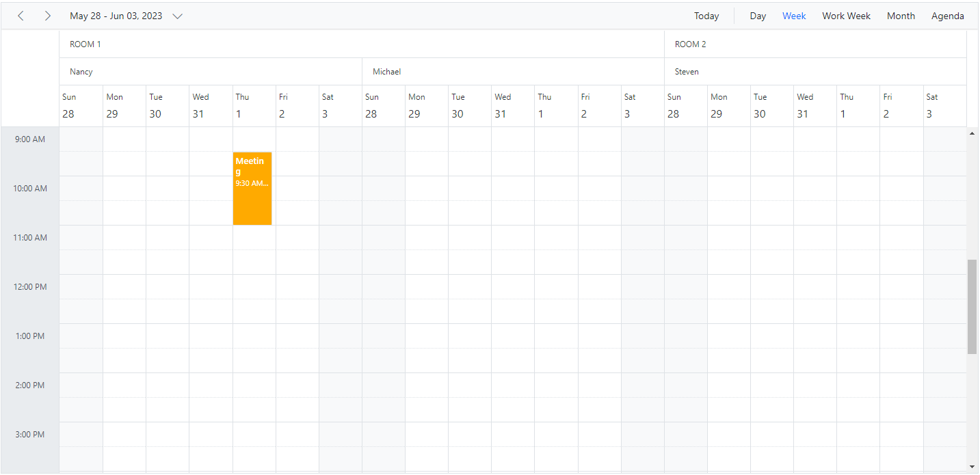980x475 pixels.
Task: Select the ROOM 1 resource header
Action: (x=362, y=44)
